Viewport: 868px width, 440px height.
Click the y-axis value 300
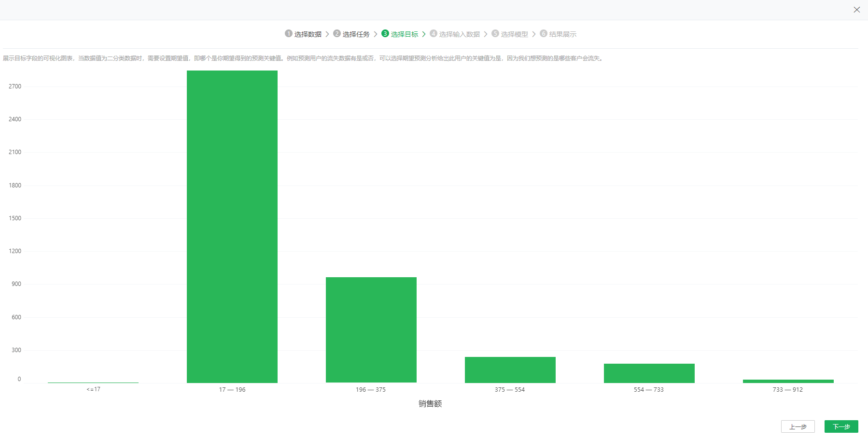(x=16, y=350)
